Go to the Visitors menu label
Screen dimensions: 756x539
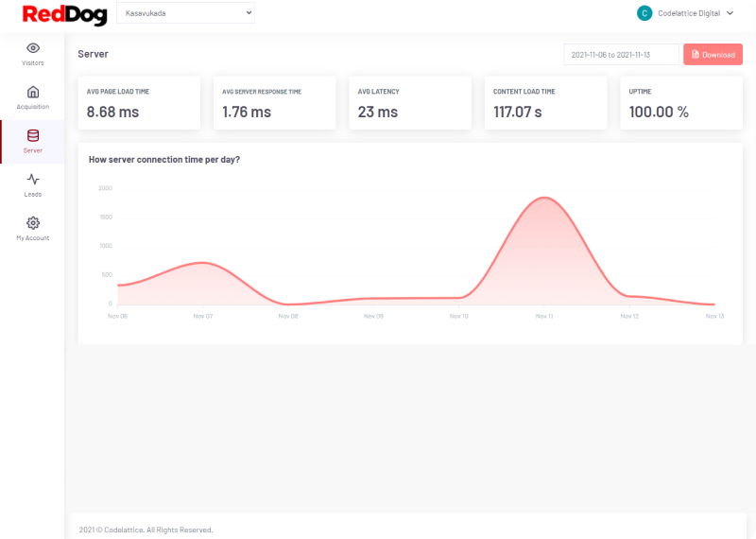point(33,62)
